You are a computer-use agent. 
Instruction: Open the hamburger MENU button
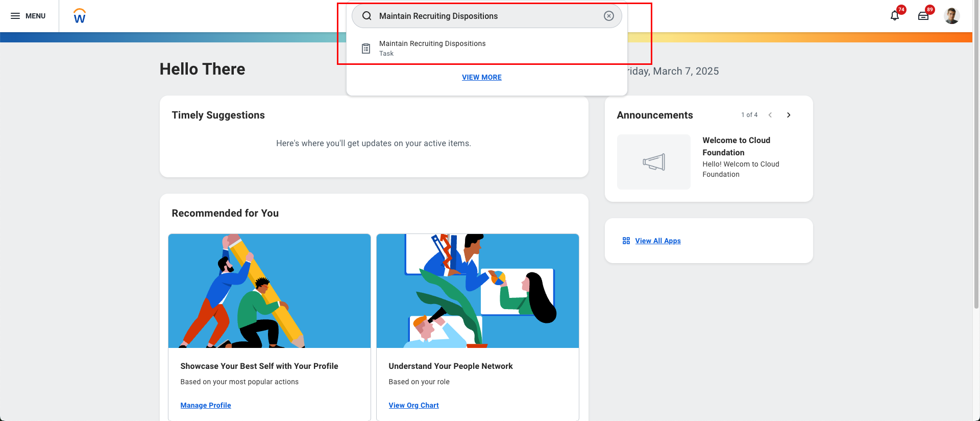(28, 16)
